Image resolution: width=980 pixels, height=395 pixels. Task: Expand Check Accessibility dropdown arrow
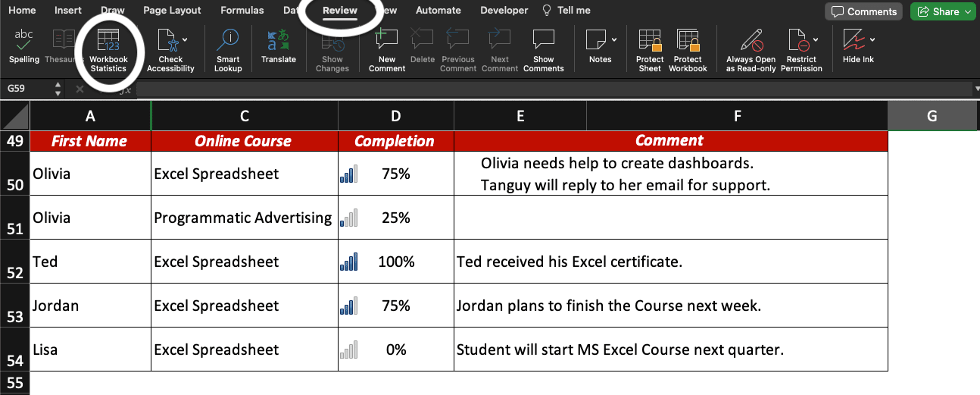[x=186, y=39]
